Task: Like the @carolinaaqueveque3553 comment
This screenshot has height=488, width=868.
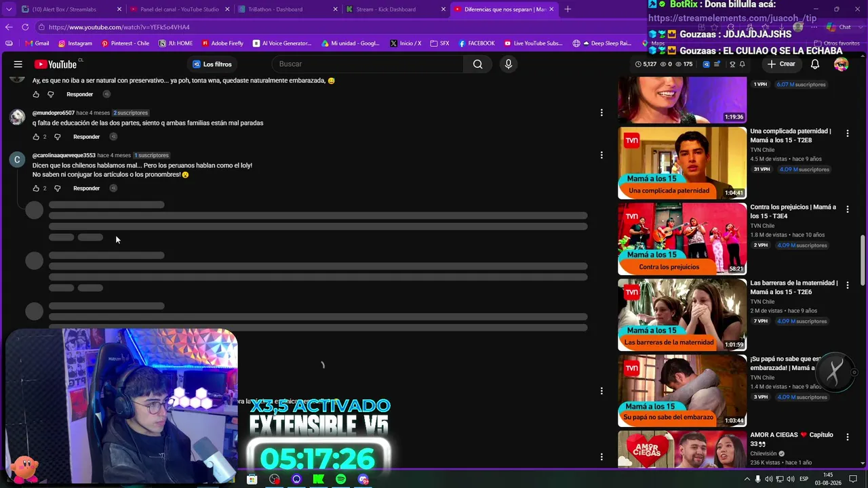Action: click(x=36, y=188)
